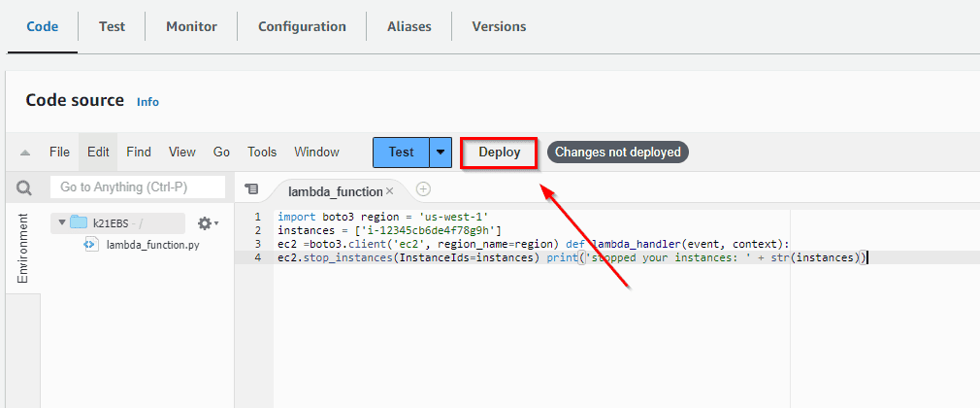Click the Deploy button
Screen dimensions: 980x408
click(499, 152)
